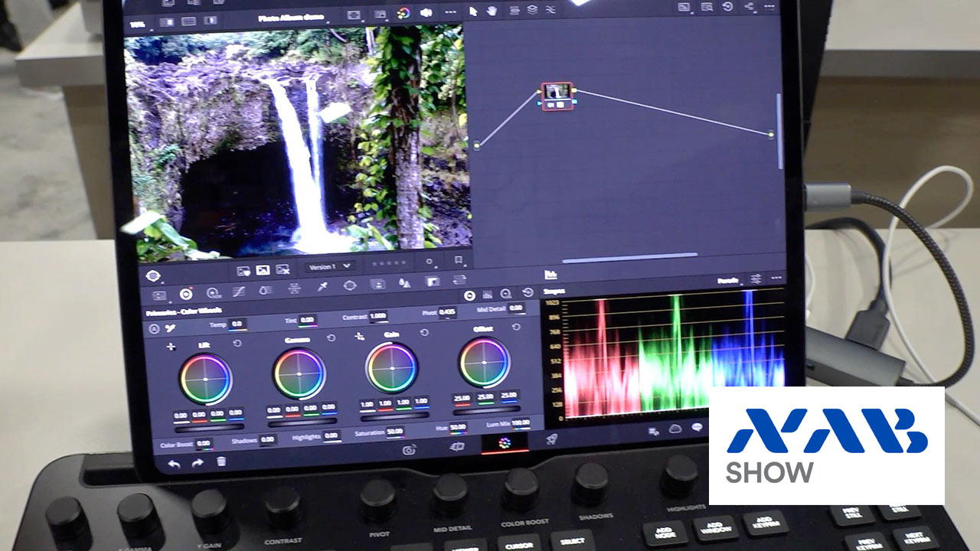Image resolution: width=980 pixels, height=551 pixels.
Task: Open the Version 1 dropdown
Action: (x=329, y=266)
